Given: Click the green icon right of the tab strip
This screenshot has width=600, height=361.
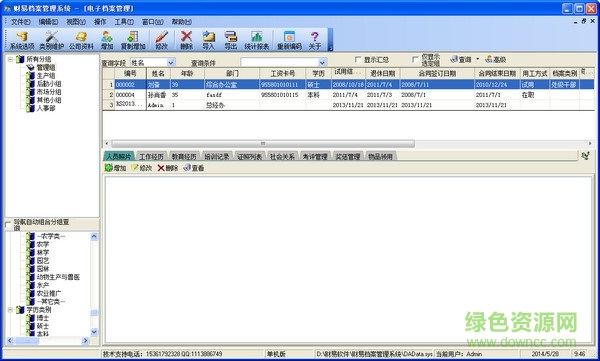Looking at the screenshot, I should (x=585, y=155).
